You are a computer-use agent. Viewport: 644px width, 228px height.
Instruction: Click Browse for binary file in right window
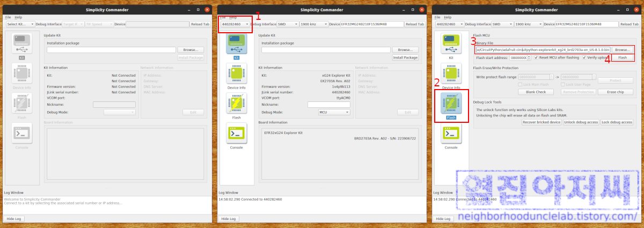(x=623, y=50)
